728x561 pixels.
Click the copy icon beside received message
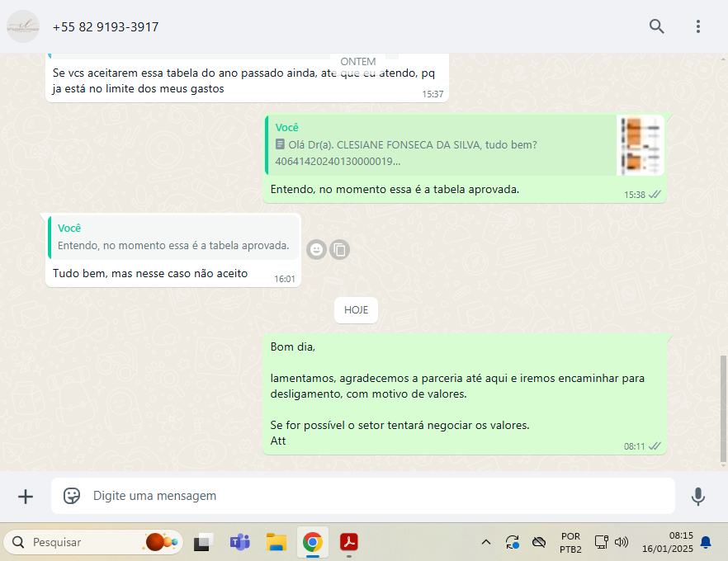[x=340, y=249]
